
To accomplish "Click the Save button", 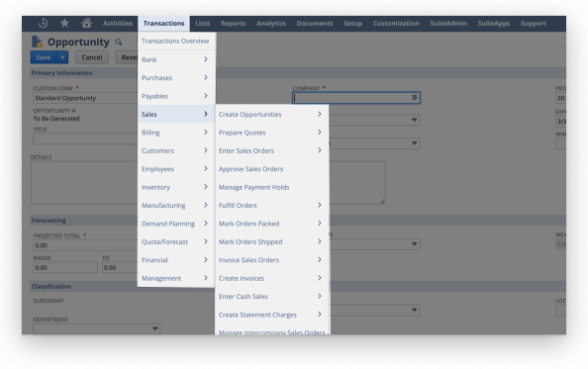I will coord(44,57).
